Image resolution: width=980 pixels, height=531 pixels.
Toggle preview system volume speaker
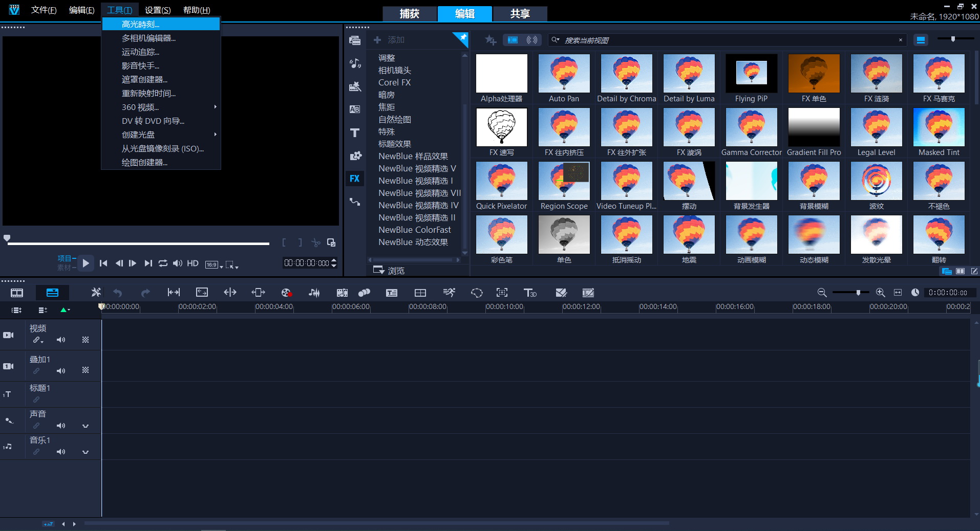[x=178, y=263]
